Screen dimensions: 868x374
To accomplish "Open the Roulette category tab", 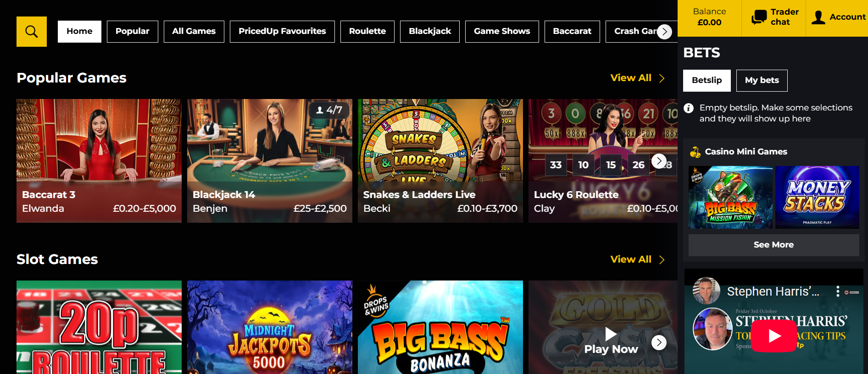I will (367, 32).
